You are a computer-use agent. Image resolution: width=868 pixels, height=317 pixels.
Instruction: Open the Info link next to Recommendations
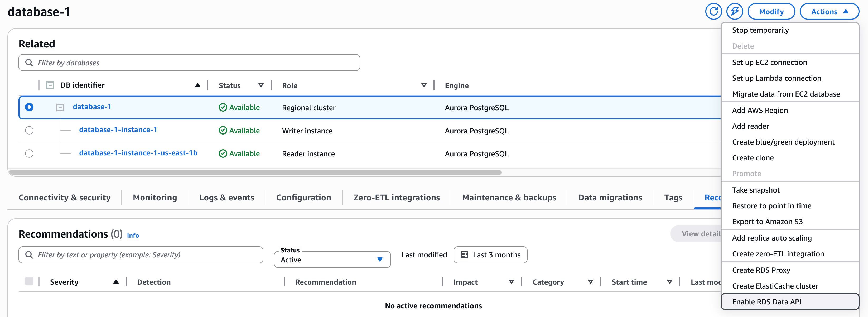133,235
